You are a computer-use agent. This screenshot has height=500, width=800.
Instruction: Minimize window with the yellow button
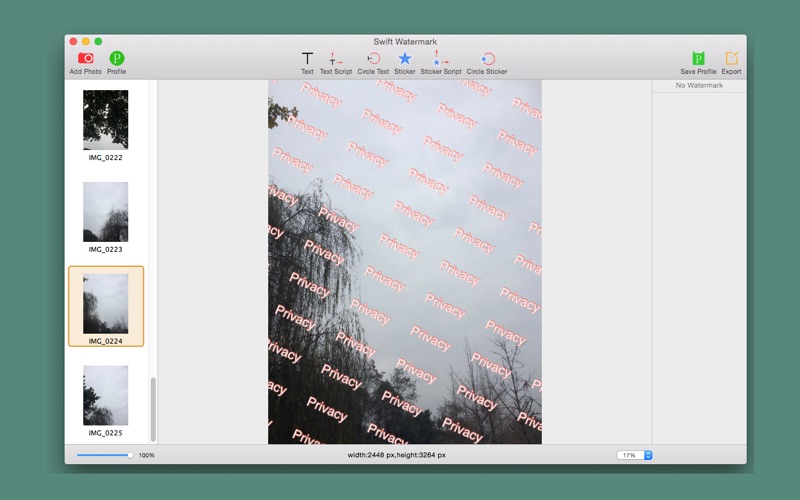pyautogui.click(x=86, y=41)
